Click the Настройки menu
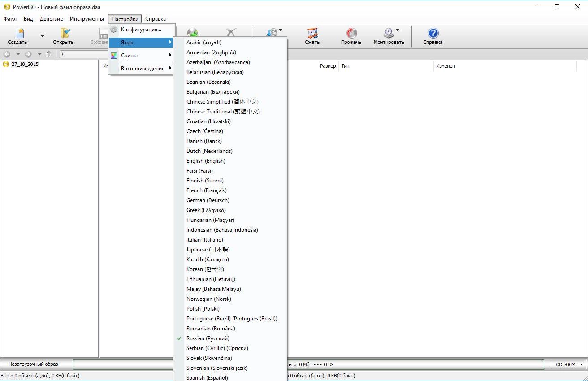The image size is (588, 381). point(125,19)
